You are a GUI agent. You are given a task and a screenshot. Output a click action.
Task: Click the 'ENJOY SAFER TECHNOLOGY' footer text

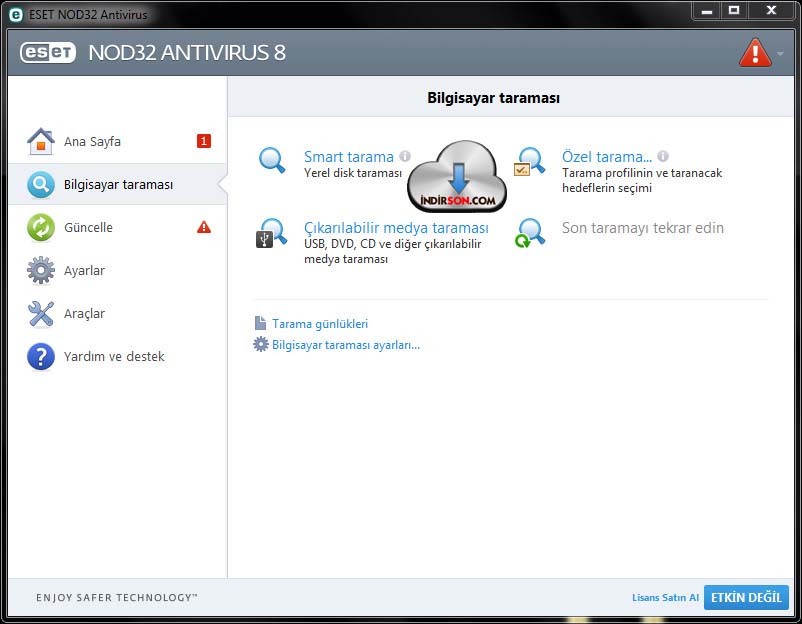click(x=117, y=597)
